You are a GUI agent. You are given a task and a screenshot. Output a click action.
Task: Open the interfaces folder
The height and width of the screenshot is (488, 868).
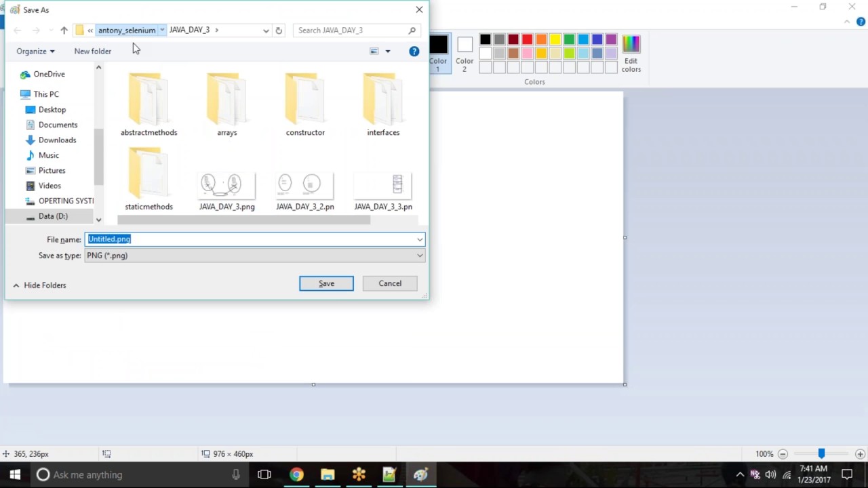pyautogui.click(x=383, y=104)
